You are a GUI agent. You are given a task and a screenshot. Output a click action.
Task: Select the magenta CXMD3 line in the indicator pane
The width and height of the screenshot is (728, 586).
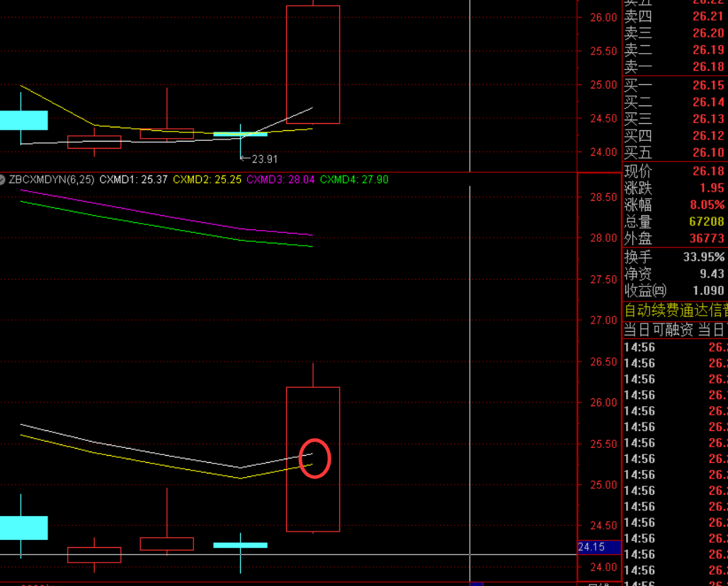pyautogui.click(x=167, y=216)
